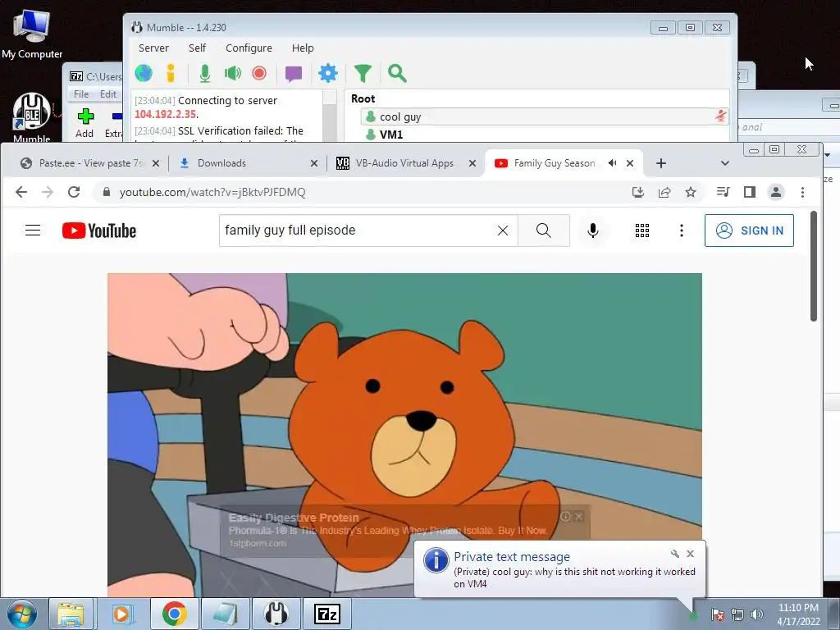Close the Paste.ee tab
840x630 pixels.
coord(156,163)
